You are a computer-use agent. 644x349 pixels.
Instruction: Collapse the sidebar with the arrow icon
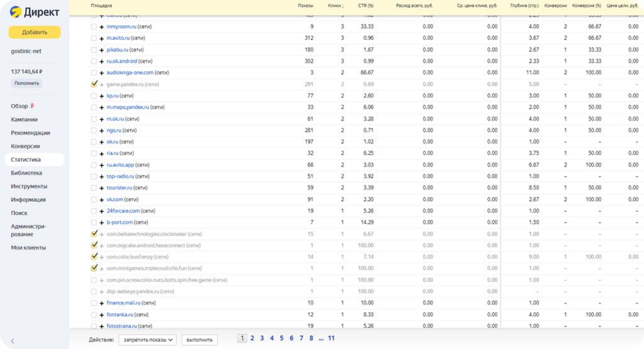pos(13,341)
